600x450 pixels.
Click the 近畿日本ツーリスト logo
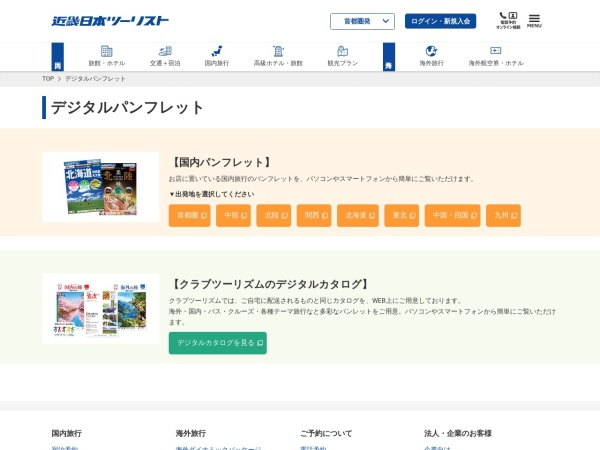[x=110, y=21]
